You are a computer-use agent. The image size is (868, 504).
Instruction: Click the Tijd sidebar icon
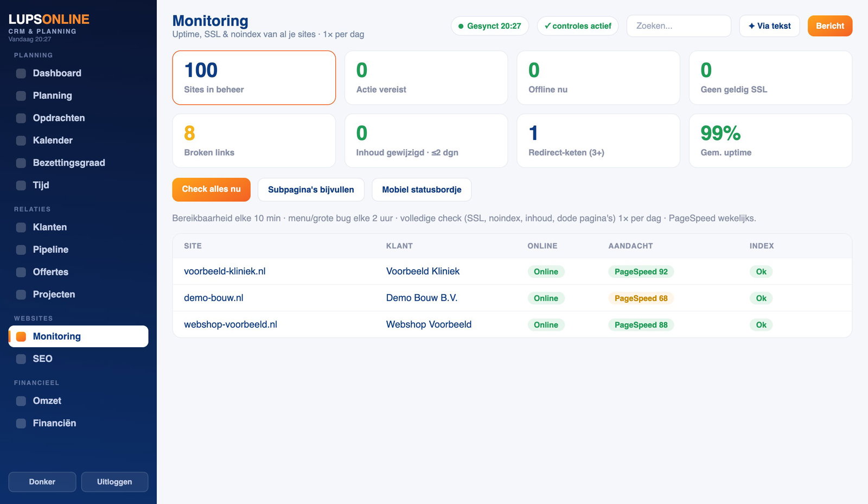pos(21,186)
